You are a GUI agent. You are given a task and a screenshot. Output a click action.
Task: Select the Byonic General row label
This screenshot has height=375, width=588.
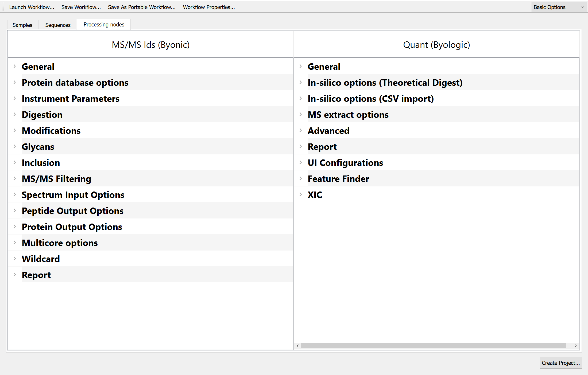pyautogui.click(x=38, y=67)
